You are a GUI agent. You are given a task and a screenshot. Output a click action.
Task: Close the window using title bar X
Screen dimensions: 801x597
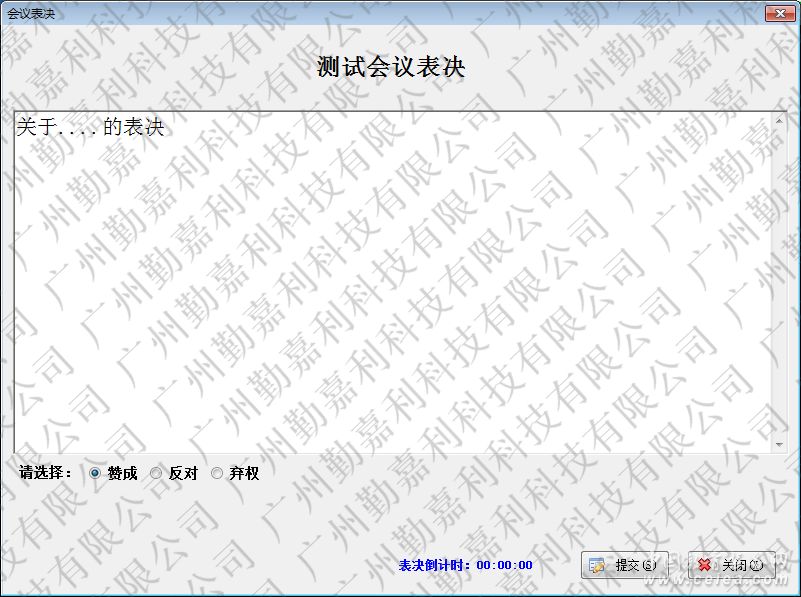(779, 13)
